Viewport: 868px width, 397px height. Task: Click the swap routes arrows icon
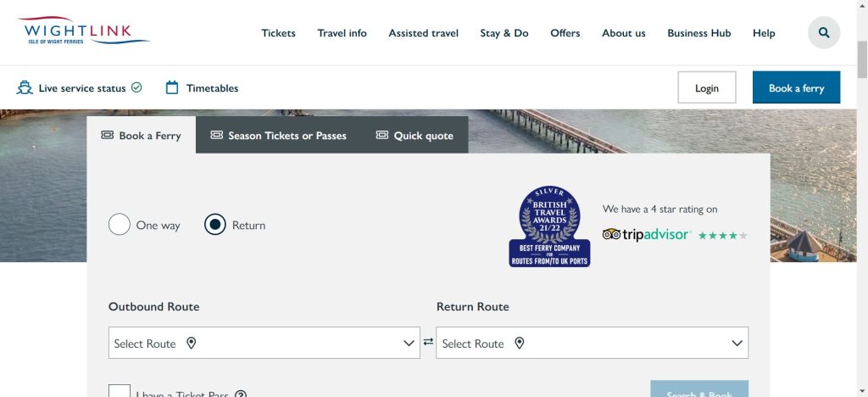coord(428,342)
